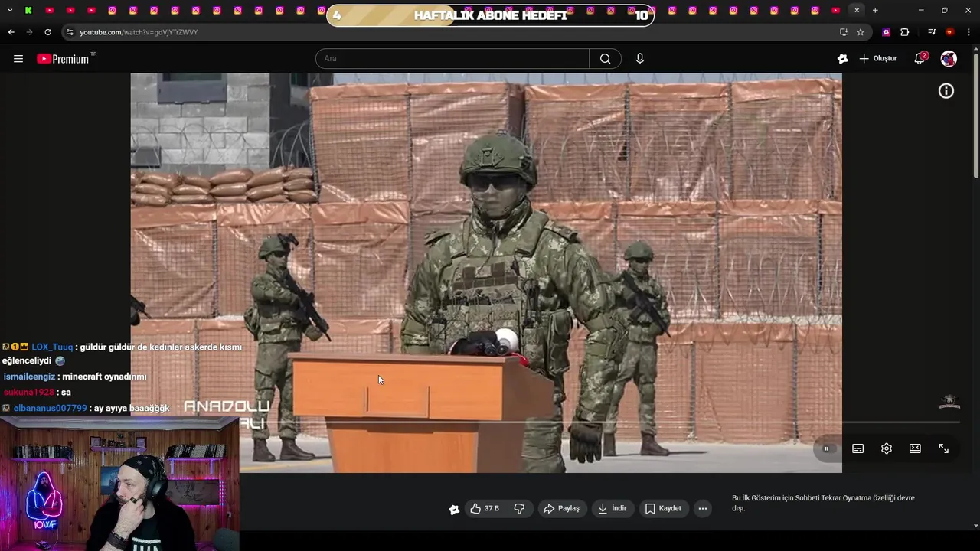Start voice search with microphone icon

640,59
